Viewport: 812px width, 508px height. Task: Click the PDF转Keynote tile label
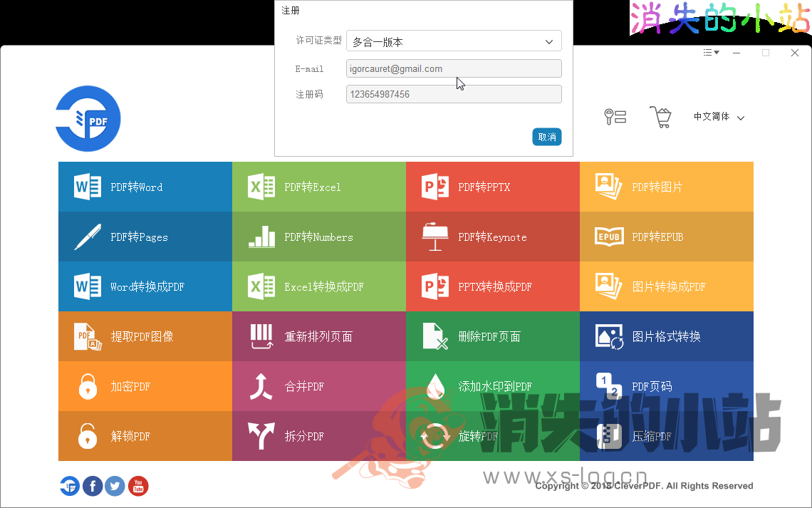[492, 237]
